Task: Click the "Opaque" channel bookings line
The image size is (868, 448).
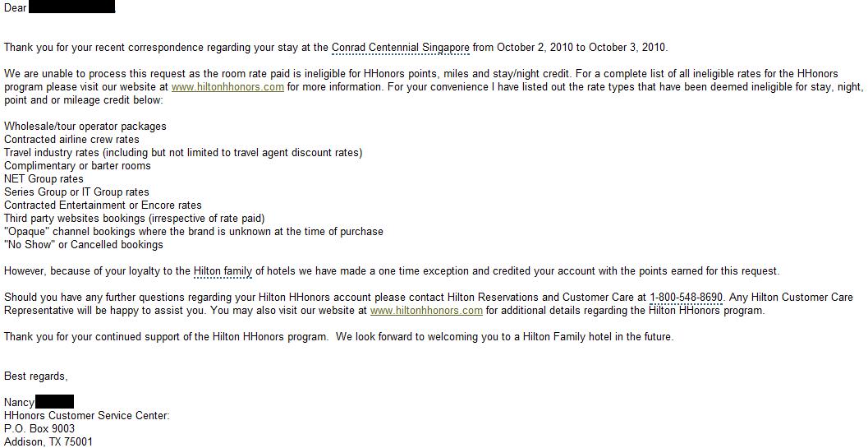Action: pos(193,232)
